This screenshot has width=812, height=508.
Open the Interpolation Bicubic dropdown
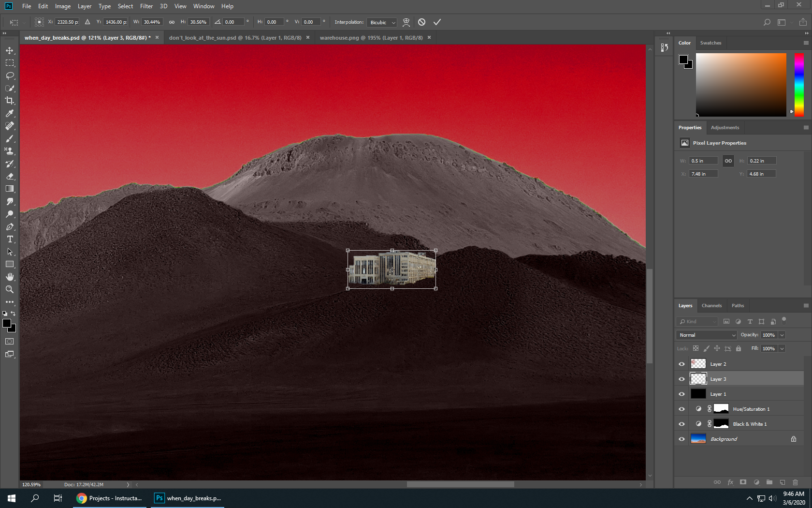coord(382,22)
